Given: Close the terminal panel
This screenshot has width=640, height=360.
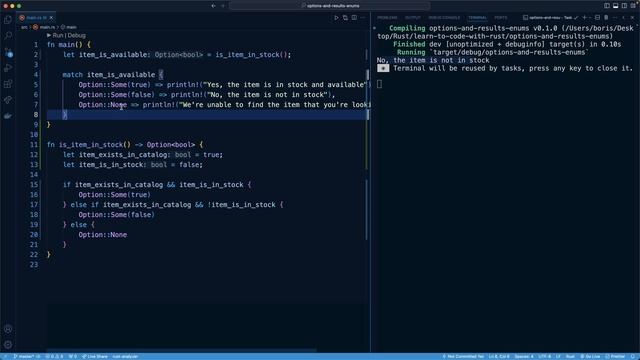Looking at the screenshot, I should (x=632, y=18).
